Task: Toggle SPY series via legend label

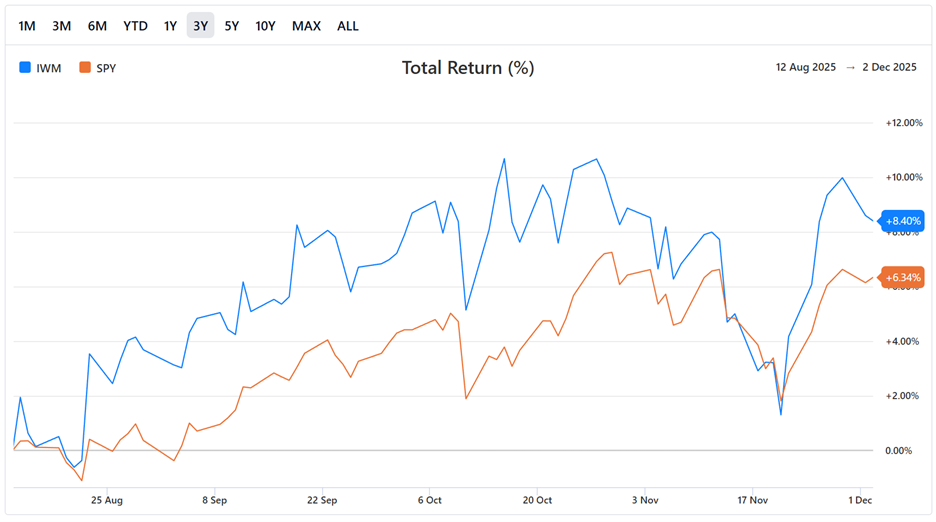Action: pyautogui.click(x=107, y=68)
